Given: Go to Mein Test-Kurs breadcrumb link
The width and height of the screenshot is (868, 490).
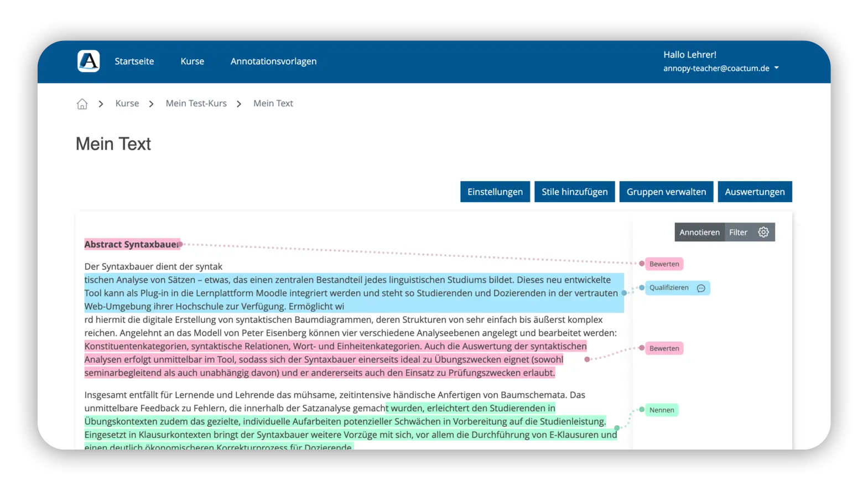Looking at the screenshot, I should pos(196,104).
